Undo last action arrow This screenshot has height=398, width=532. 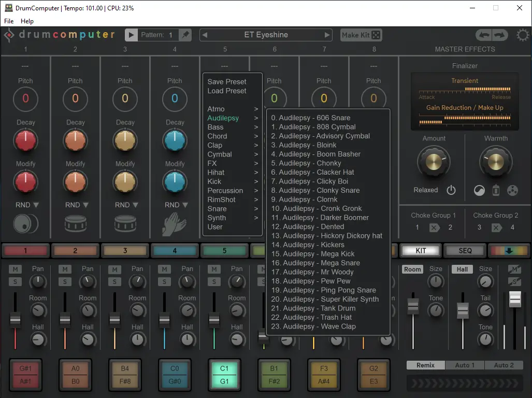pyautogui.click(x=484, y=35)
